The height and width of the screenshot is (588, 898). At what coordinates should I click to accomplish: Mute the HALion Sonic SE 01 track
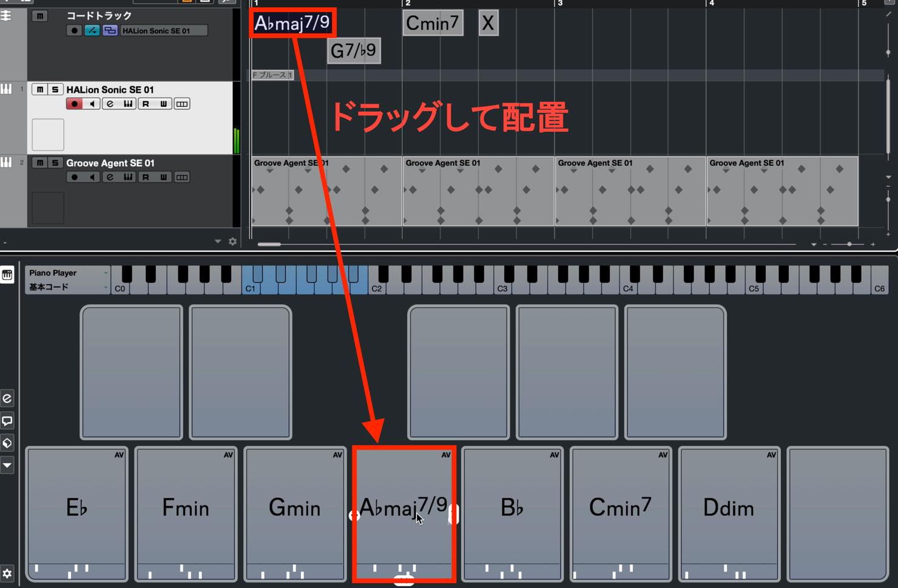pos(40,89)
